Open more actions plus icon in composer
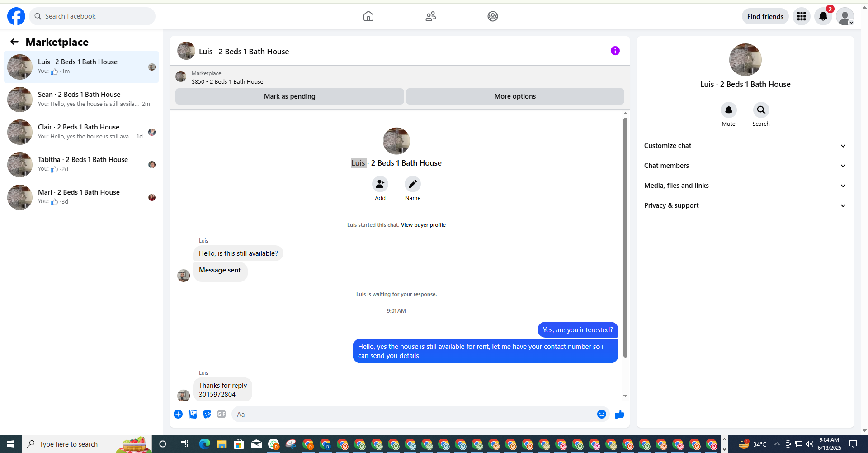The height and width of the screenshot is (453, 868). 178,414
